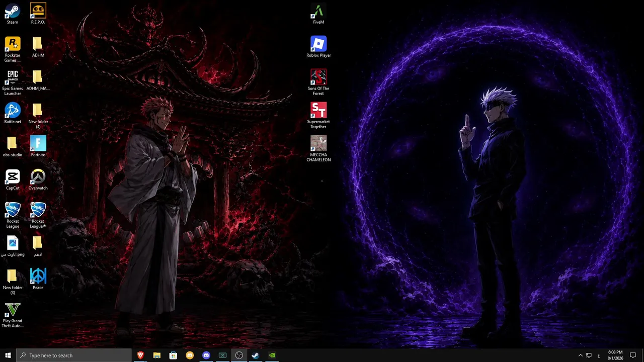The height and width of the screenshot is (362, 644).
Task: Open the yellow Discord icon in taskbar
Action: (x=190, y=355)
